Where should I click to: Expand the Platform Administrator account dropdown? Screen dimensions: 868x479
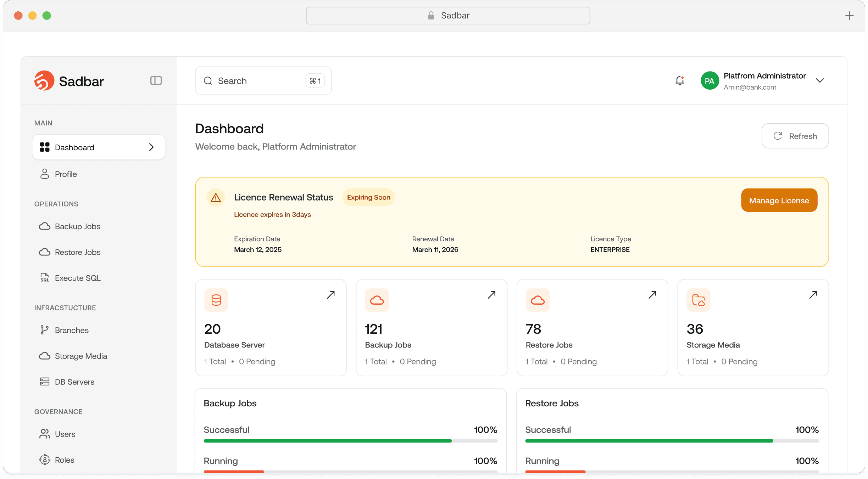(819, 81)
